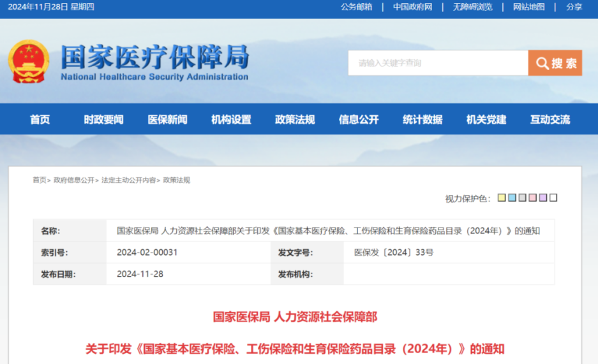
Task: Click the 法定主动公开内容 breadcrumb
Action: (x=128, y=180)
